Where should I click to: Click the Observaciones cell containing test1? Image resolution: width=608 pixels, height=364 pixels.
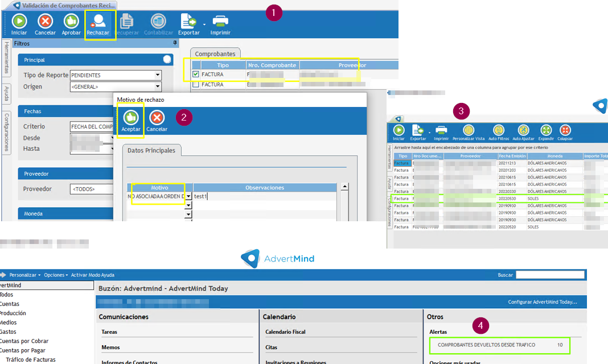(x=265, y=196)
